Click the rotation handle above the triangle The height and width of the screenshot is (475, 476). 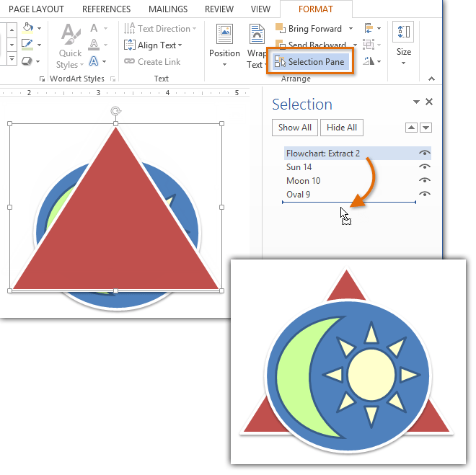pyautogui.click(x=115, y=111)
